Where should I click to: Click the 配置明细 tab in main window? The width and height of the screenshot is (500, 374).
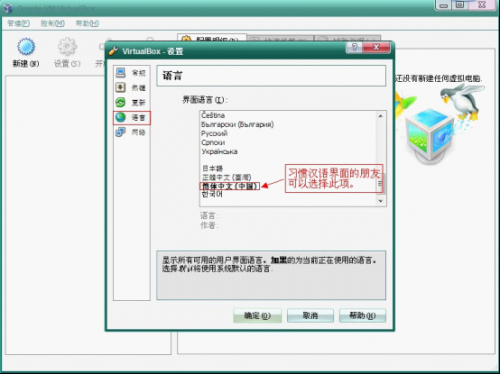[x=212, y=39]
